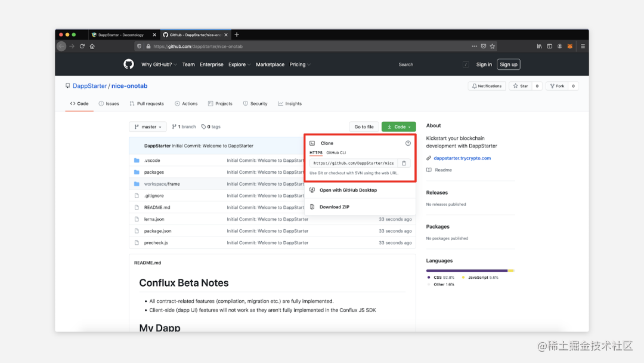The width and height of the screenshot is (644, 363).
Task: Open the master branch dropdown
Action: click(x=148, y=127)
